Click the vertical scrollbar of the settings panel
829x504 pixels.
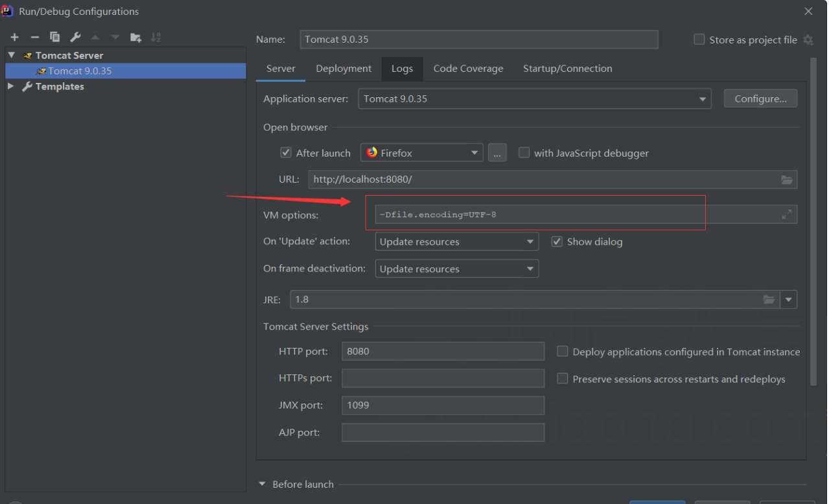point(814,222)
